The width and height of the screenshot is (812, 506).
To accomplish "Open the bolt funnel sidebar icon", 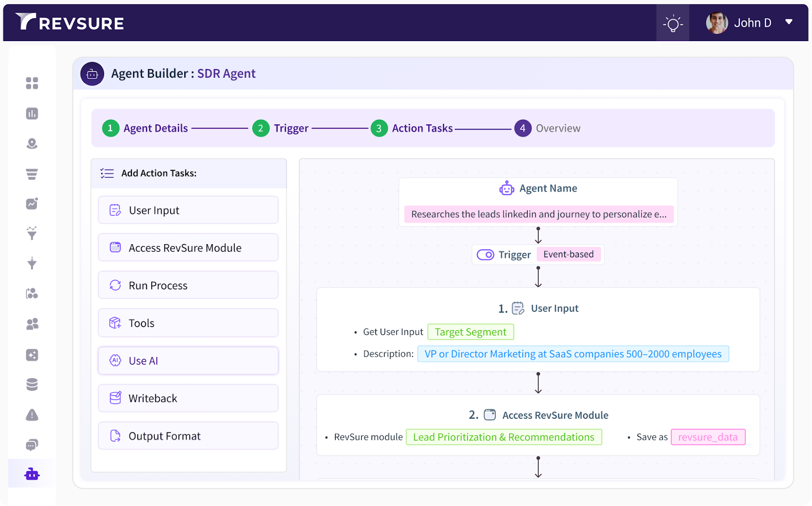I will point(32,263).
